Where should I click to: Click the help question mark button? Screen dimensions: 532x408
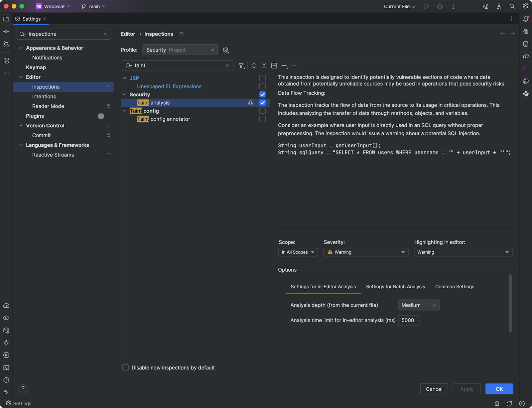click(23, 389)
